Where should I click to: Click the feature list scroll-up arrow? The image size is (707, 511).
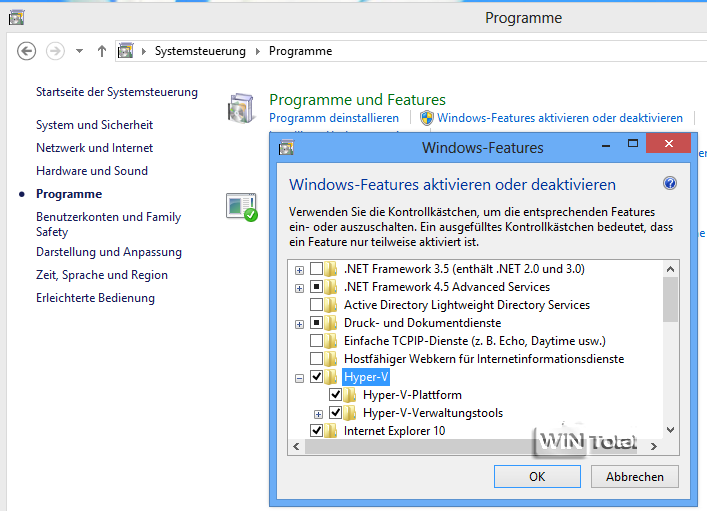tap(670, 269)
